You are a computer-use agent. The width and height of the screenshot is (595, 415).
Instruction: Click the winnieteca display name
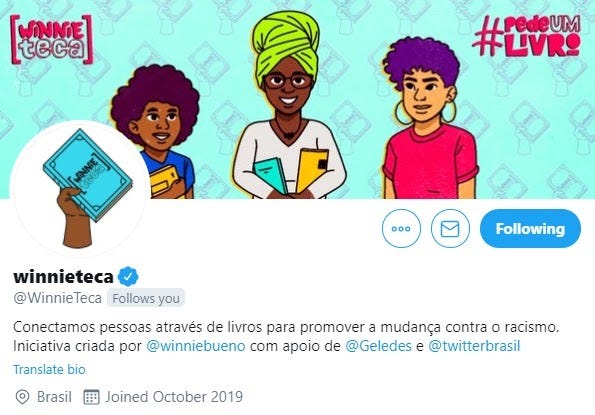(x=63, y=277)
